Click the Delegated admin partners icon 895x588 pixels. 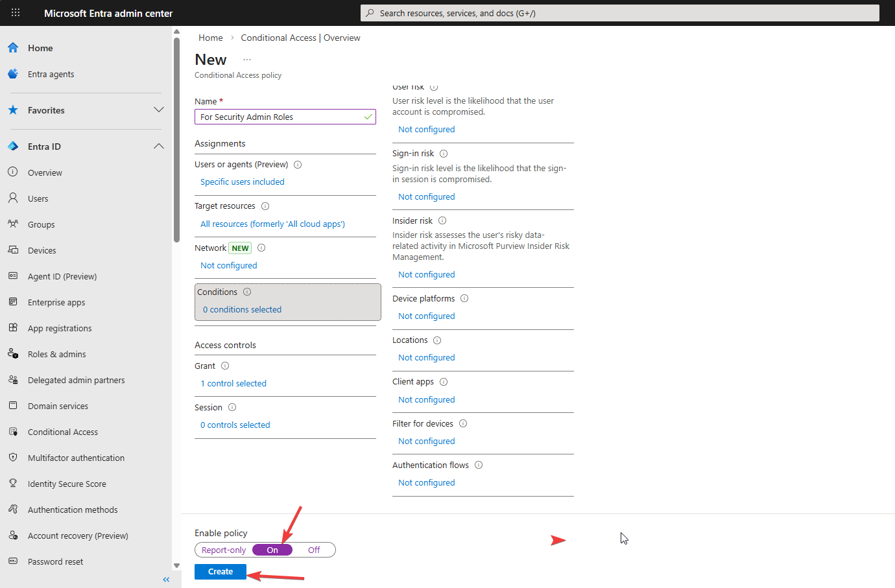pos(13,379)
